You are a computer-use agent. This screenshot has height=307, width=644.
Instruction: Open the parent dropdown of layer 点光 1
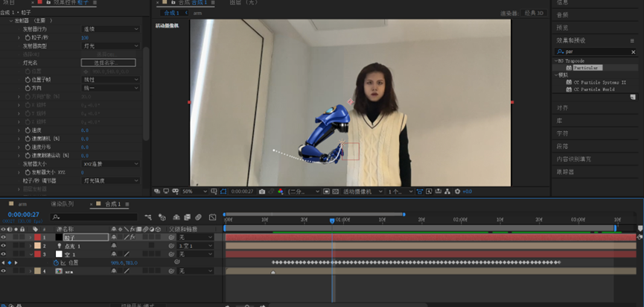point(196,246)
